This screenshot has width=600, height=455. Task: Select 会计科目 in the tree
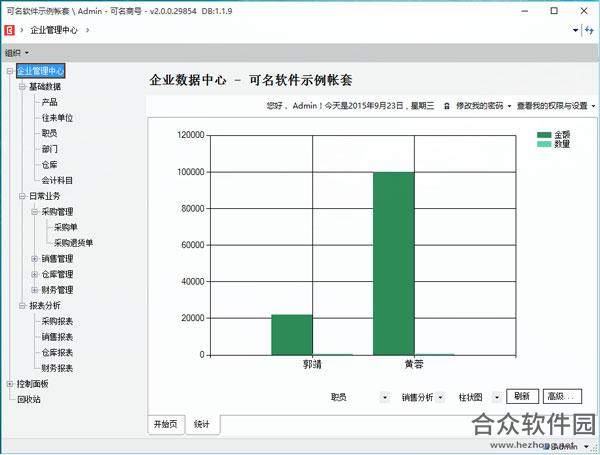click(57, 180)
